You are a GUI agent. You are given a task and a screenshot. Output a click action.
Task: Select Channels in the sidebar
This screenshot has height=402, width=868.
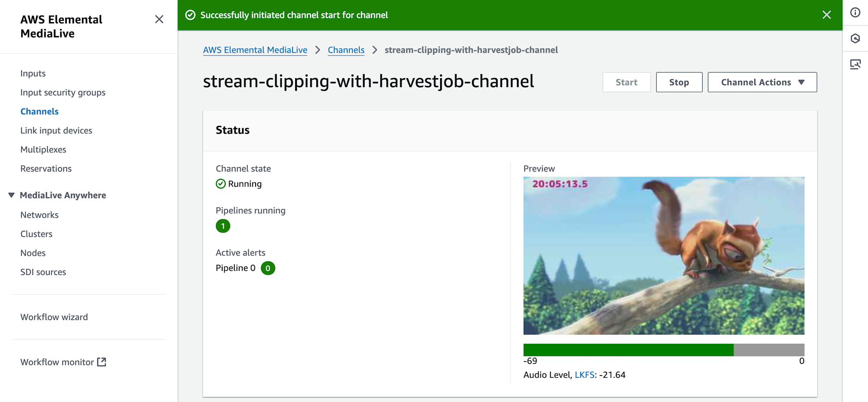(39, 112)
